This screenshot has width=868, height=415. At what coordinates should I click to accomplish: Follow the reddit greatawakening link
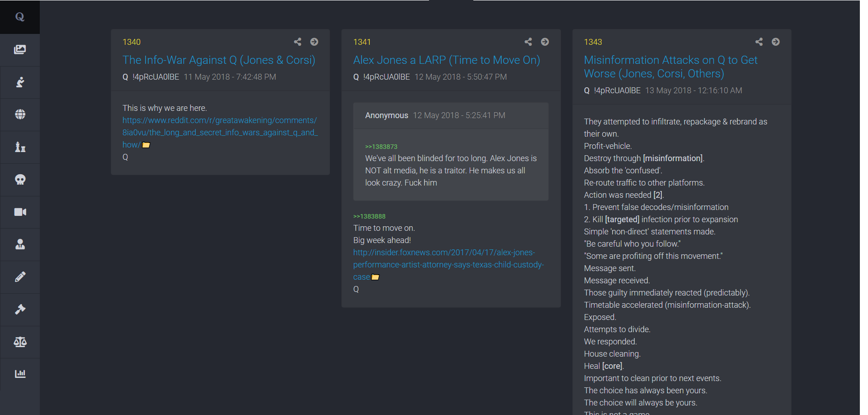click(220, 133)
